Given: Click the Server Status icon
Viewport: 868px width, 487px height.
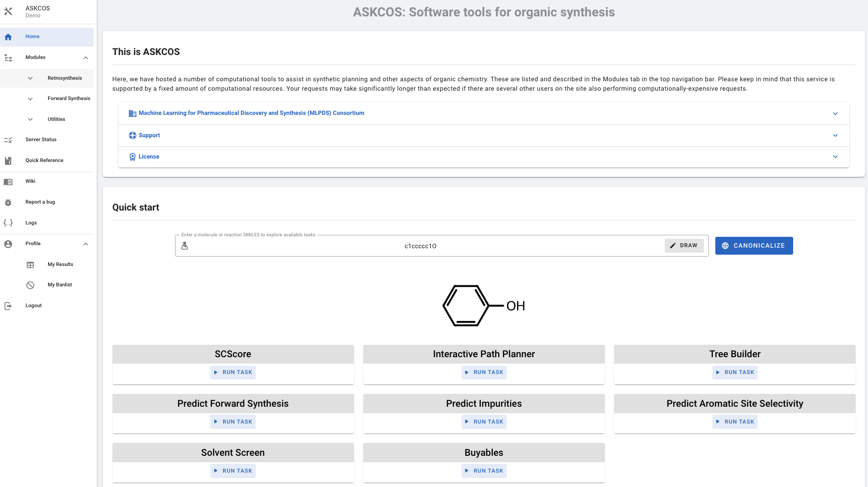Looking at the screenshot, I should [x=8, y=140].
